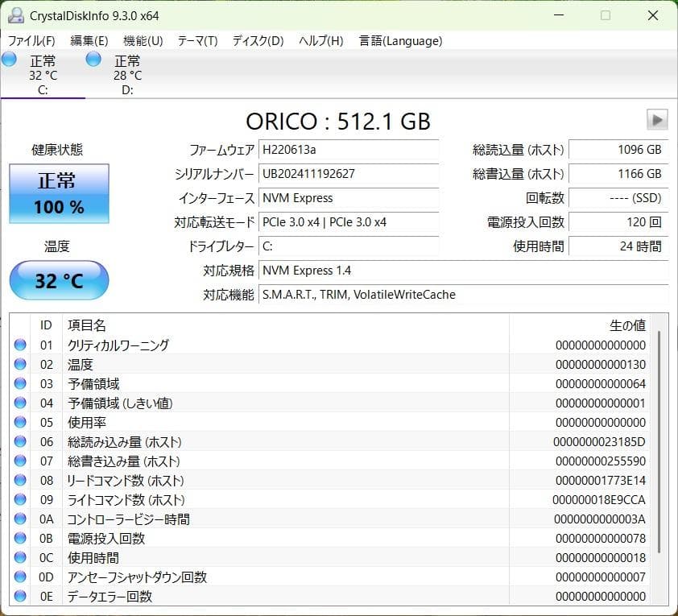Select the D: drive health status icon
The height and width of the screenshot is (616, 678).
[x=93, y=59]
